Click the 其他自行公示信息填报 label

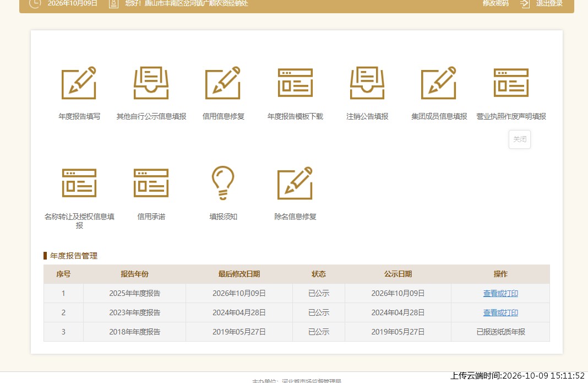[x=151, y=116]
